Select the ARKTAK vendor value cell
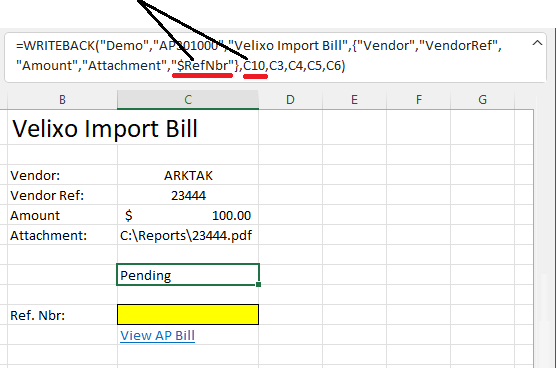Viewport: 557px width, 369px height. tap(188, 175)
